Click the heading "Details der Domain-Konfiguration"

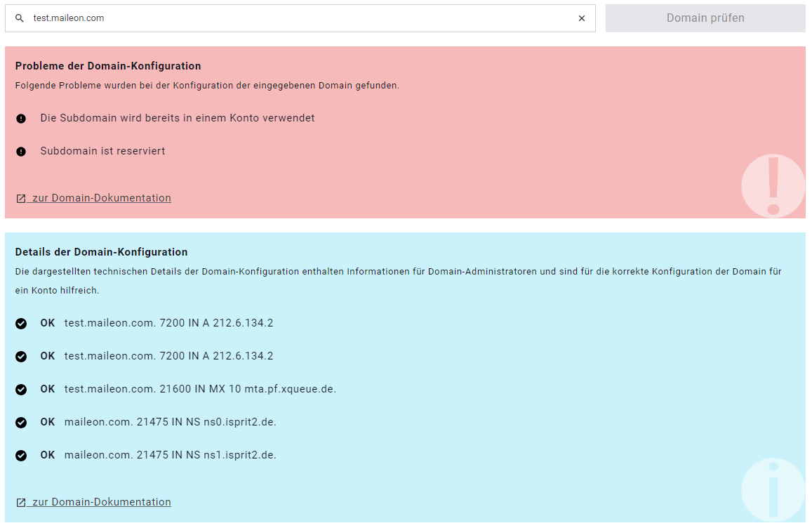point(102,252)
